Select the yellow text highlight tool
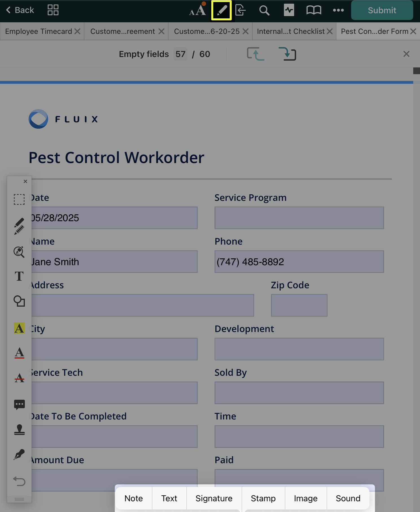The height and width of the screenshot is (512, 420). pyautogui.click(x=19, y=328)
